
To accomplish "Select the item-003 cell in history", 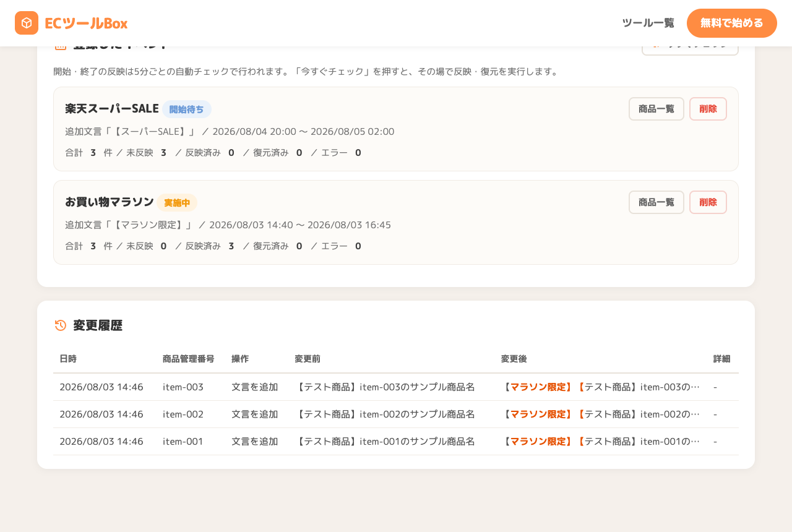I will (183, 387).
